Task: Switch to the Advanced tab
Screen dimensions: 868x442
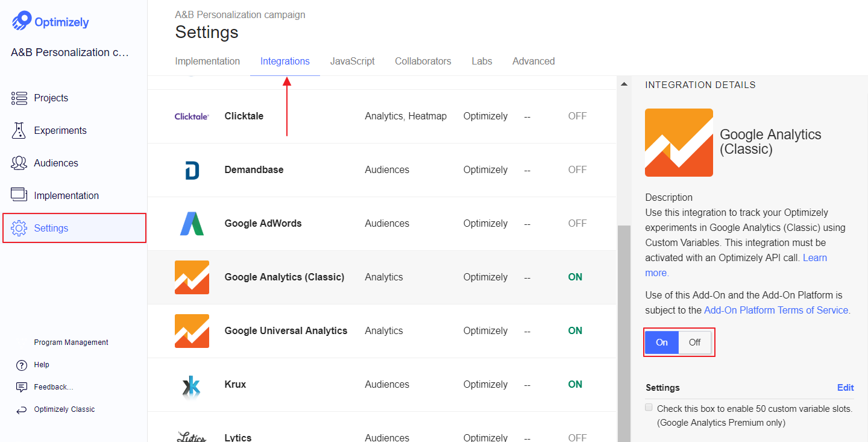Action: (x=533, y=61)
